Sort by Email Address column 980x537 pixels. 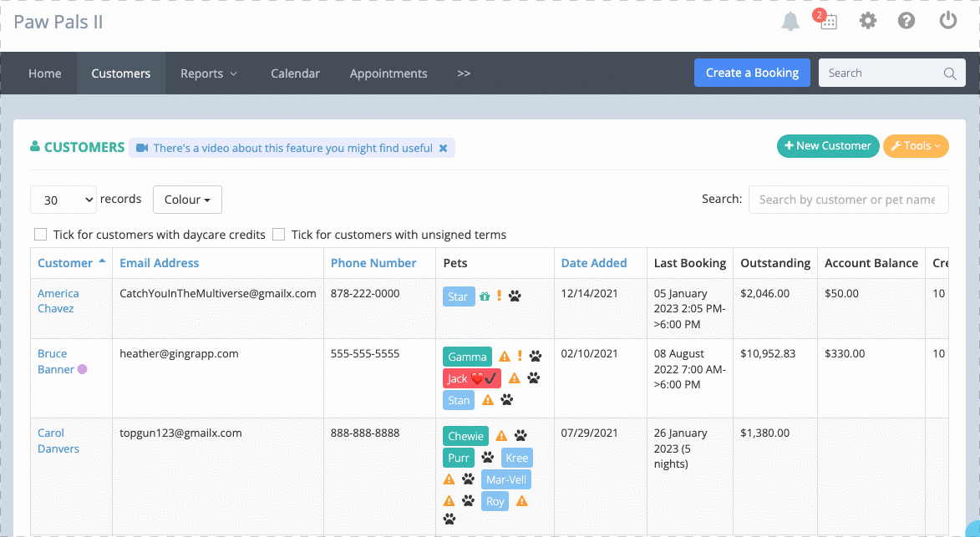tap(160, 263)
